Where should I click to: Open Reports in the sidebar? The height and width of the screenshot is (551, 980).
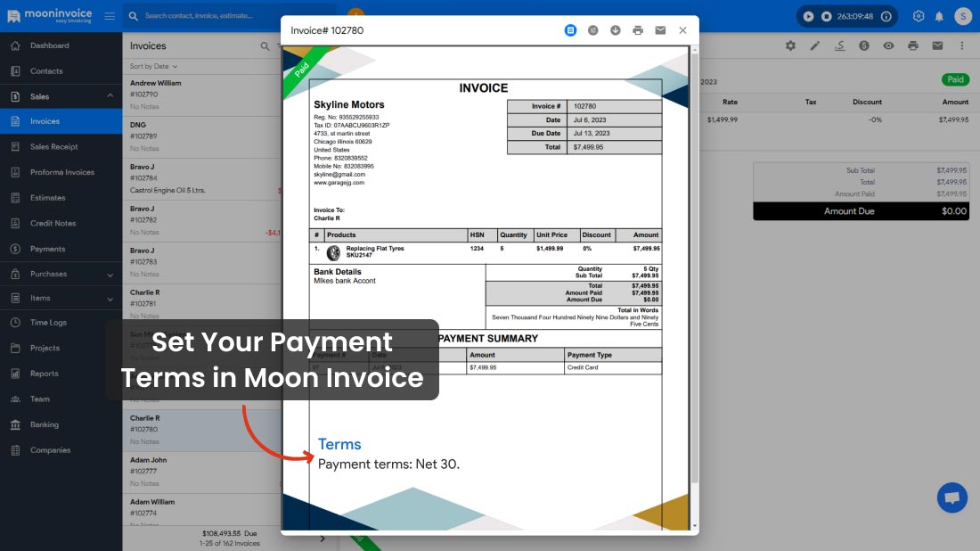[x=61, y=374]
